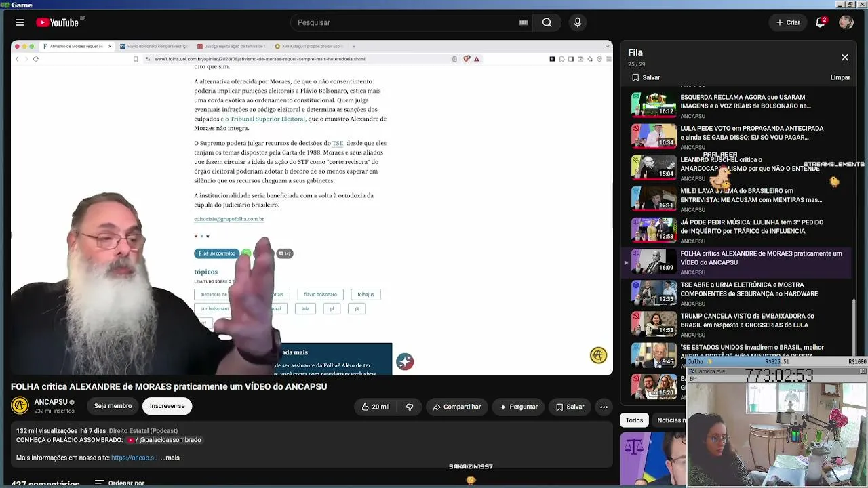
Task: Play queue thumbnail with 15:04 duration
Action: [x=654, y=167]
